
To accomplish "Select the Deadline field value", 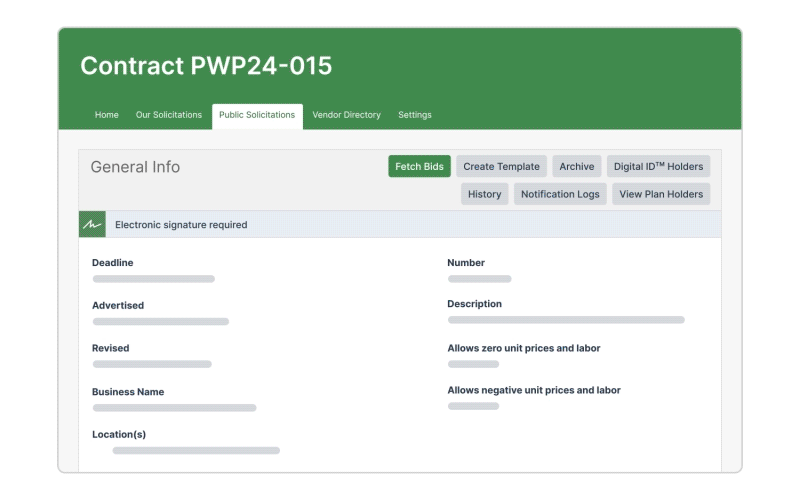I will [153, 279].
